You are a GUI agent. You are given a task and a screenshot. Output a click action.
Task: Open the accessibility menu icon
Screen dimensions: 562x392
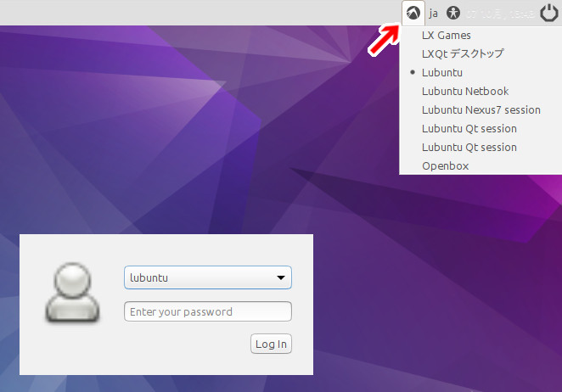point(453,14)
